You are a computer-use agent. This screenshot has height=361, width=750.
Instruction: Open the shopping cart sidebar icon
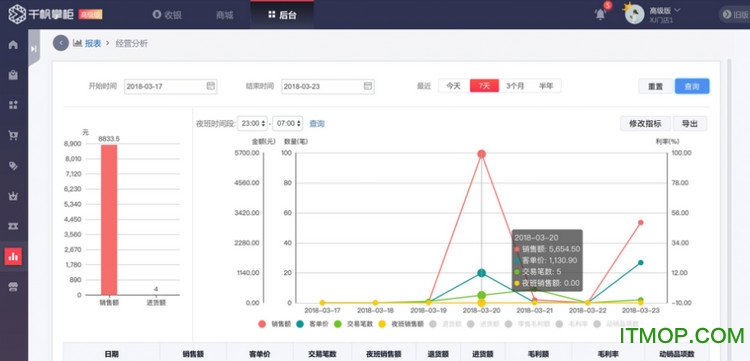(13, 135)
